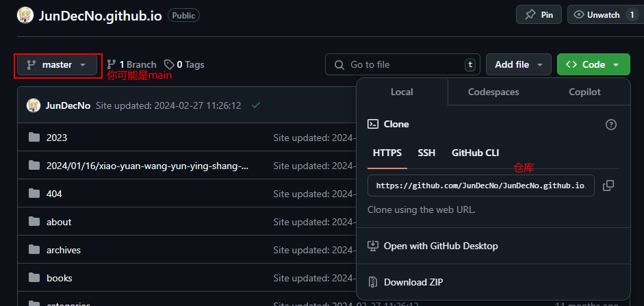Click the green commit status checkmark

[x=256, y=105]
